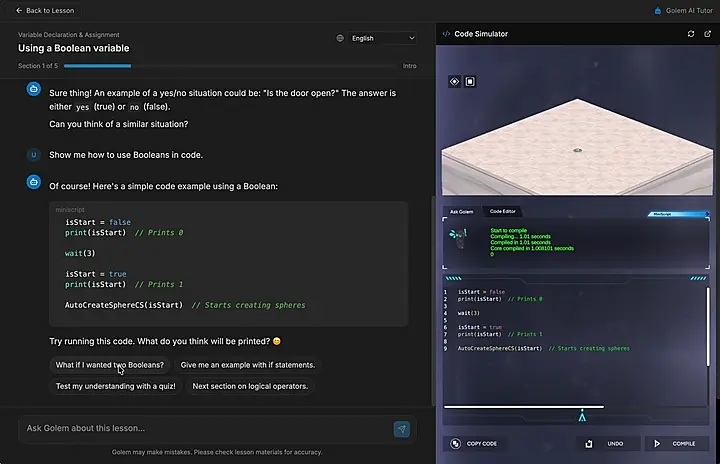Select 'Next section on logical operators.'
720x464 pixels.
(x=250, y=386)
